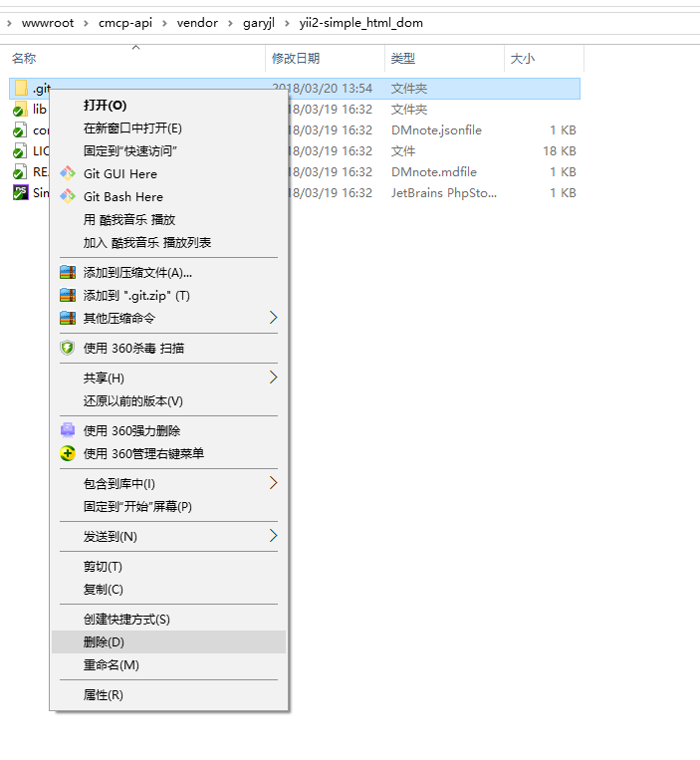Expand 发送到(N) submenu arrow
This screenshot has height=760, width=700.
[273, 536]
